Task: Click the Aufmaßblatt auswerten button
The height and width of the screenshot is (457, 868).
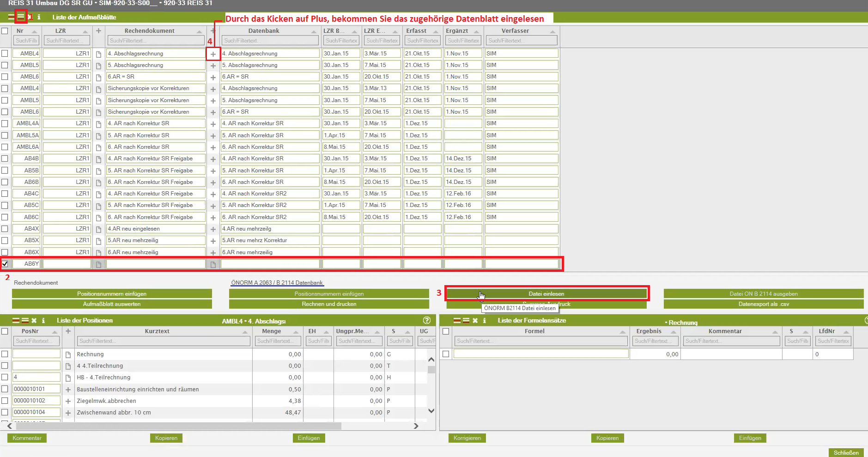Action: (x=112, y=304)
